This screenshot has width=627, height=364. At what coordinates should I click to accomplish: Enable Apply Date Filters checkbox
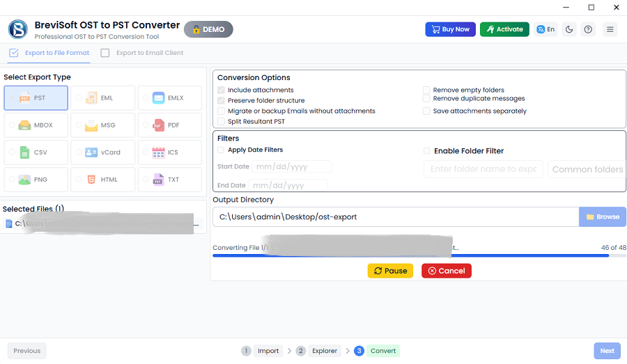(221, 150)
